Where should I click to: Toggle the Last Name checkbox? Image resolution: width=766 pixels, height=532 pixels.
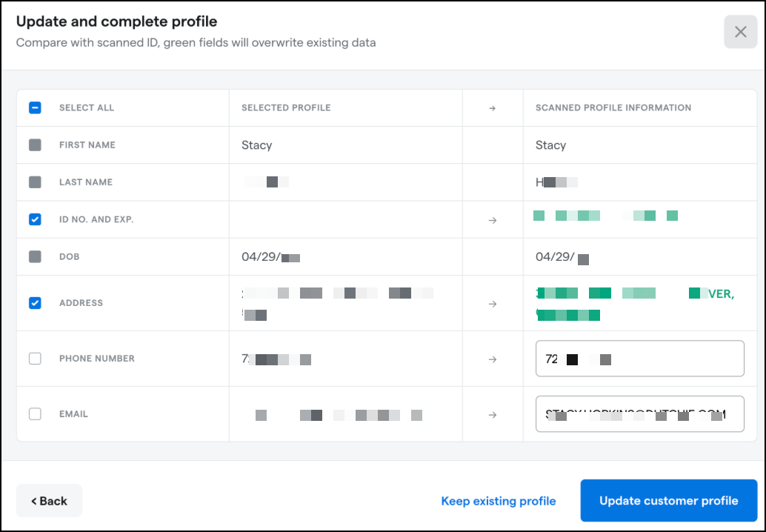pyautogui.click(x=35, y=182)
